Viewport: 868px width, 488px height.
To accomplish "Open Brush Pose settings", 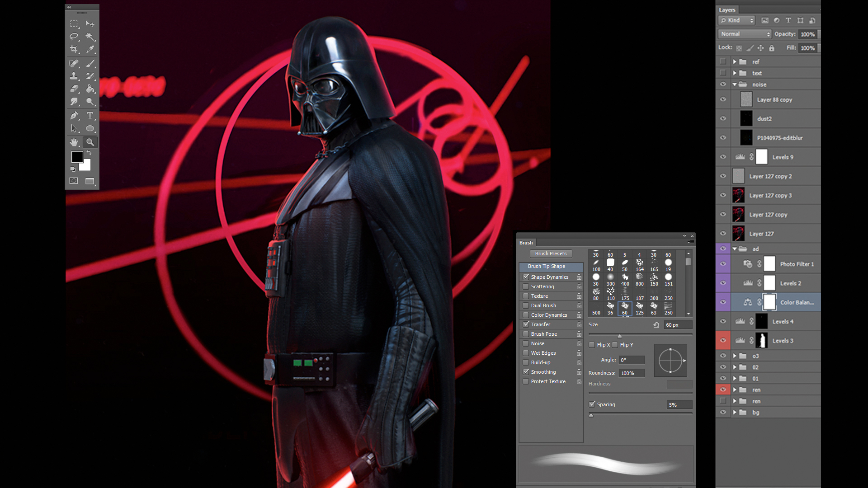I will pyautogui.click(x=544, y=334).
